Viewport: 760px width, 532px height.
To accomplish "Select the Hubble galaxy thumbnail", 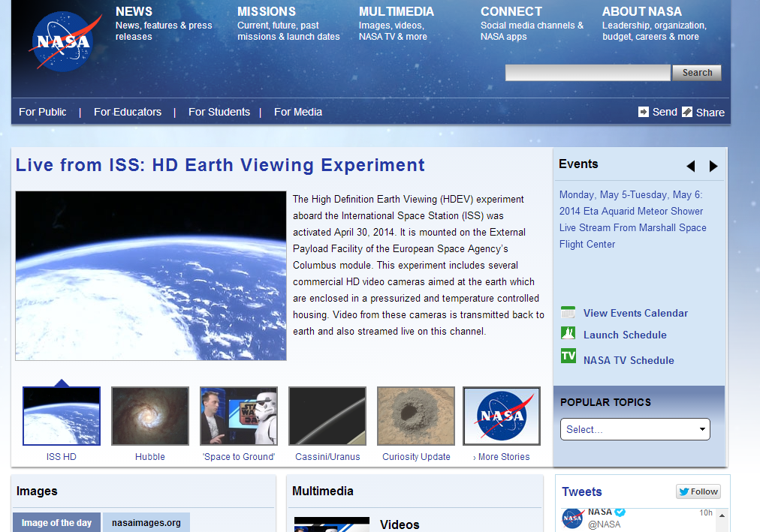I will click(150, 416).
